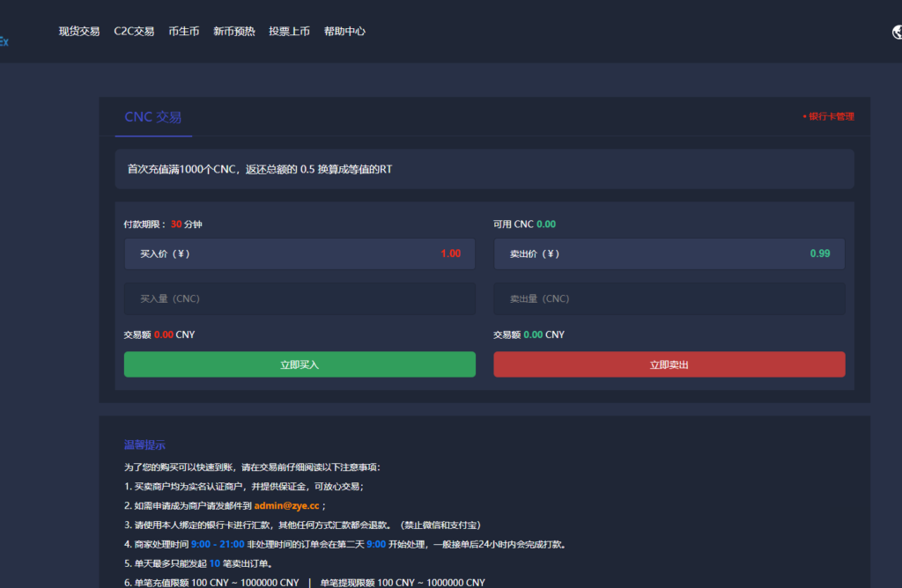Click the 可用 CNC balance value
This screenshot has height=588, width=902.
coord(546,224)
